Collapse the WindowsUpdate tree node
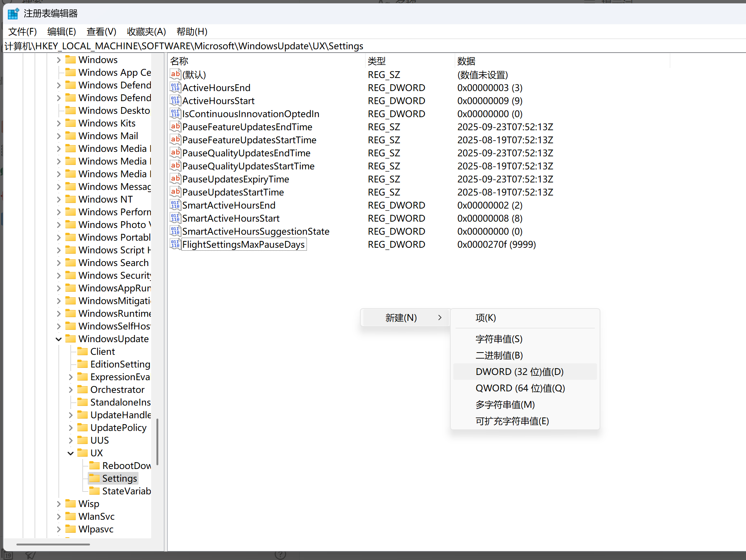The image size is (746, 560). coord(59,339)
